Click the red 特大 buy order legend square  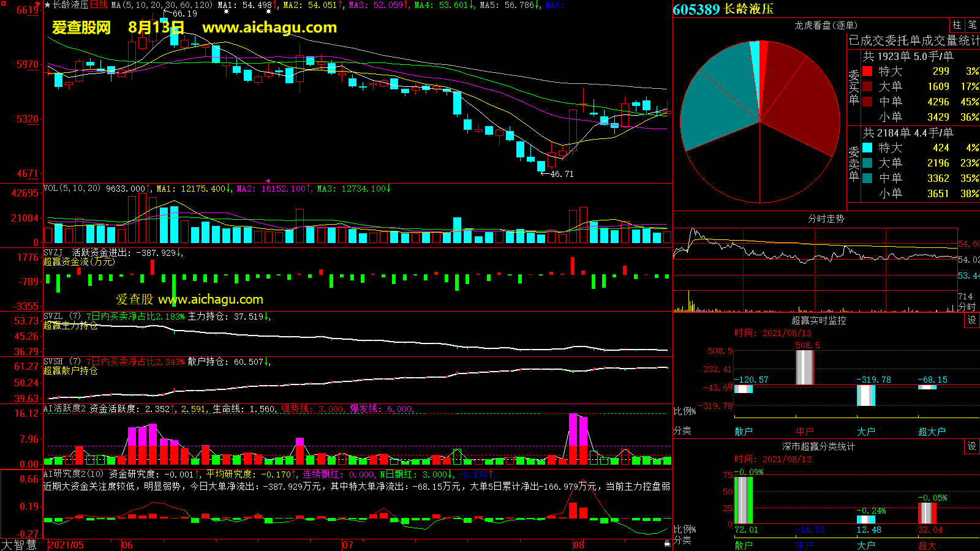867,72
